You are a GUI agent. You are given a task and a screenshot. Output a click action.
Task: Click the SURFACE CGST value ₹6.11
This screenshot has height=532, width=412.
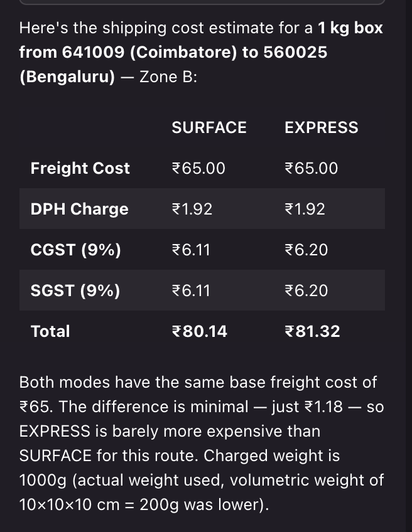[x=191, y=250]
